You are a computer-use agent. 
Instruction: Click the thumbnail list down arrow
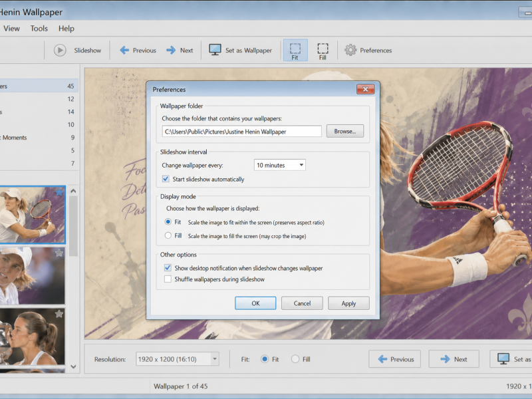(73, 367)
